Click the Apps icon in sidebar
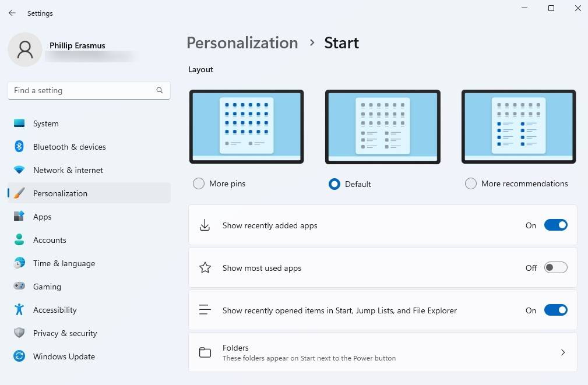This screenshot has width=588, height=385. (19, 216)
